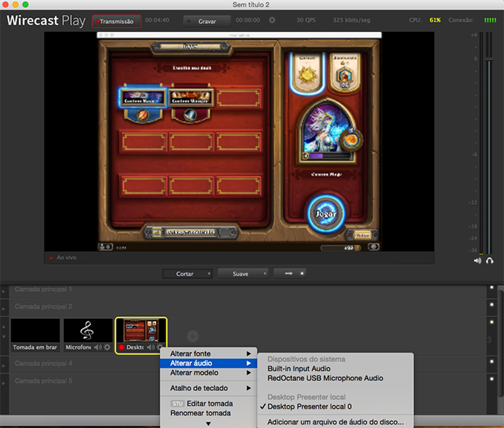Screen dimensions: 504x428
Task: Click the layers panel vertical scrollbar
Action: (x=500, y=344)
